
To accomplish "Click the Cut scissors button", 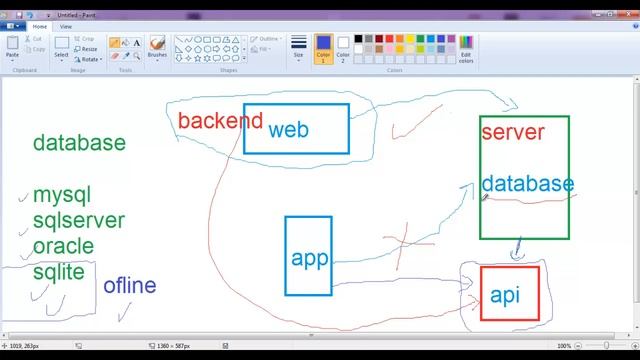I will coord(33,39).
